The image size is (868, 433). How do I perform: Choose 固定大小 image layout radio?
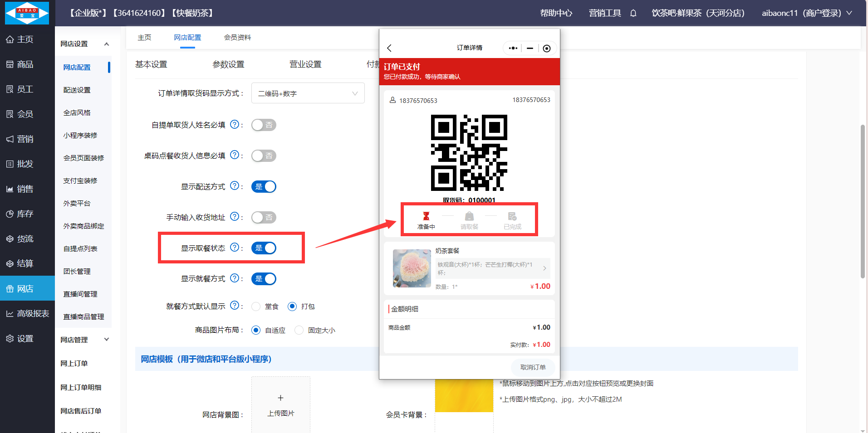point(299,330)
